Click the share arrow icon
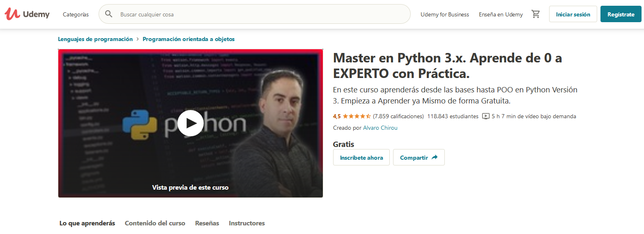 tap(435, 158)
